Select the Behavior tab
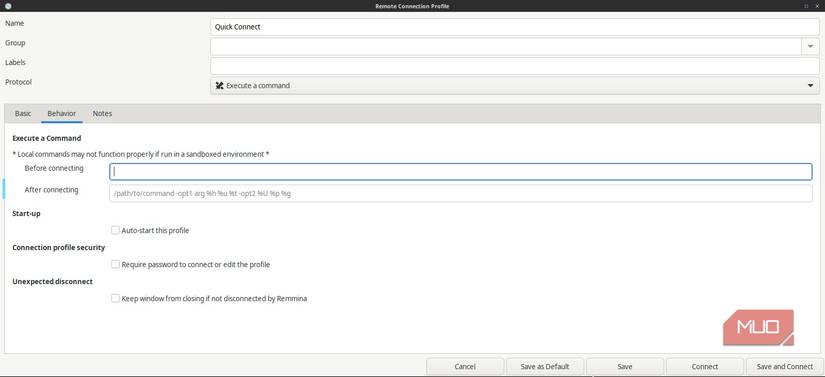This screenshot has width=825, height=377. pyautogui.click(x=62, y=114)
